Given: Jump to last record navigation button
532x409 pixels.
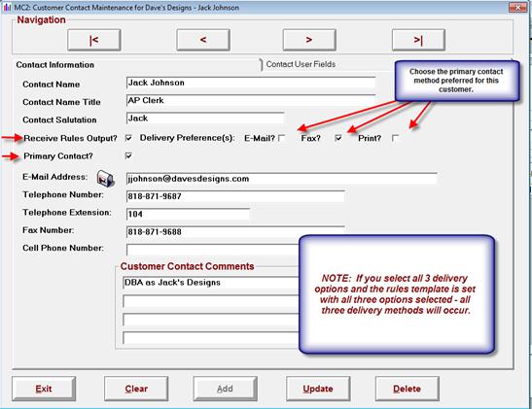Looking at the screenshot, I should [x=418, y=40].
